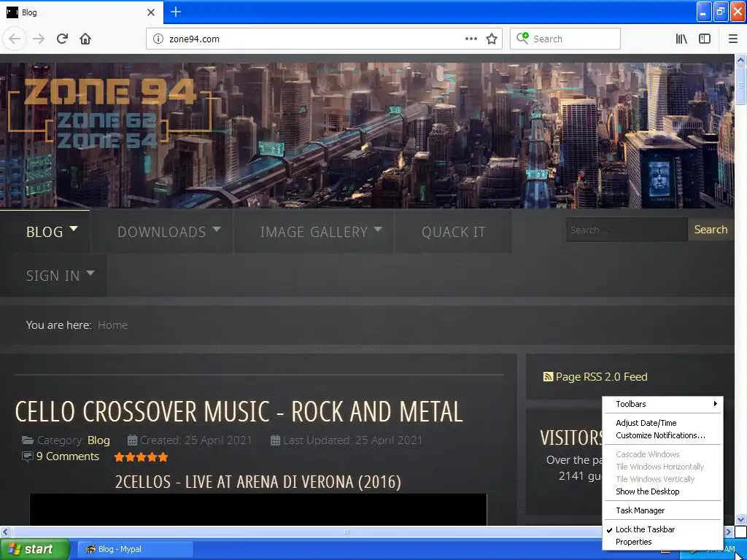The width and height of the screenshot is (747, 560).
Task: Open the hamburger application menu
Action: pyautogui.click(x=733, y=39)
